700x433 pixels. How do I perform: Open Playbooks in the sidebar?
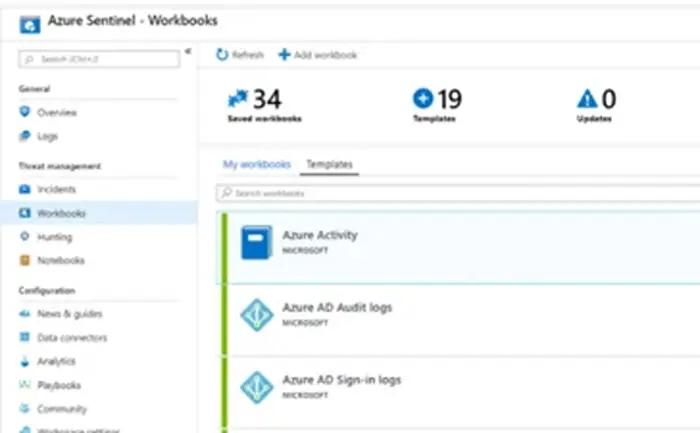[59, 385]
